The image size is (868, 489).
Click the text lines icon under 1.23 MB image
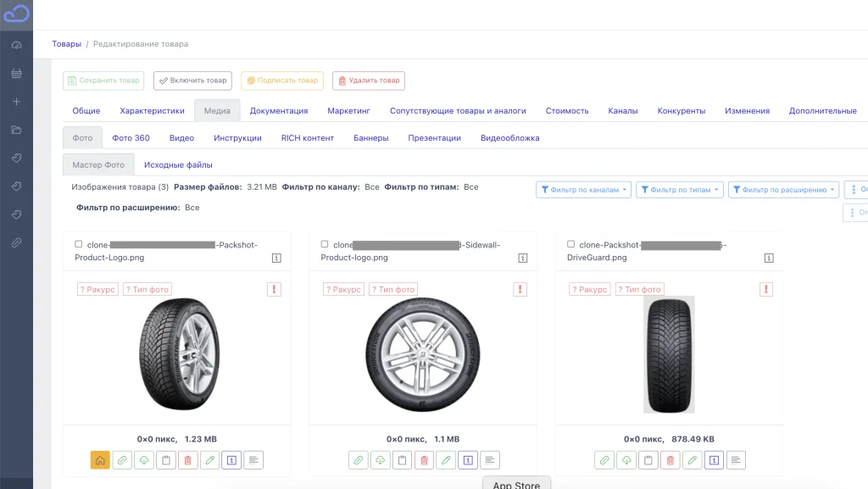click(x=253, y=460)
